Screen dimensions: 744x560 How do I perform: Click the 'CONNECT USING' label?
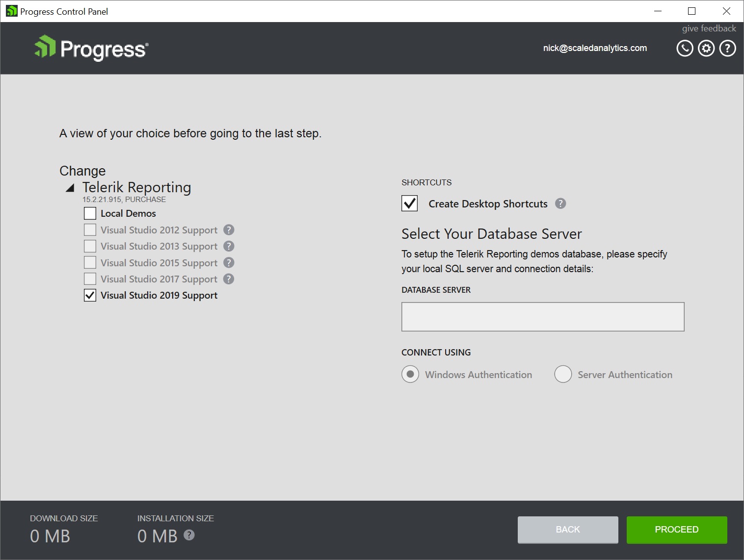pos(436,353)
